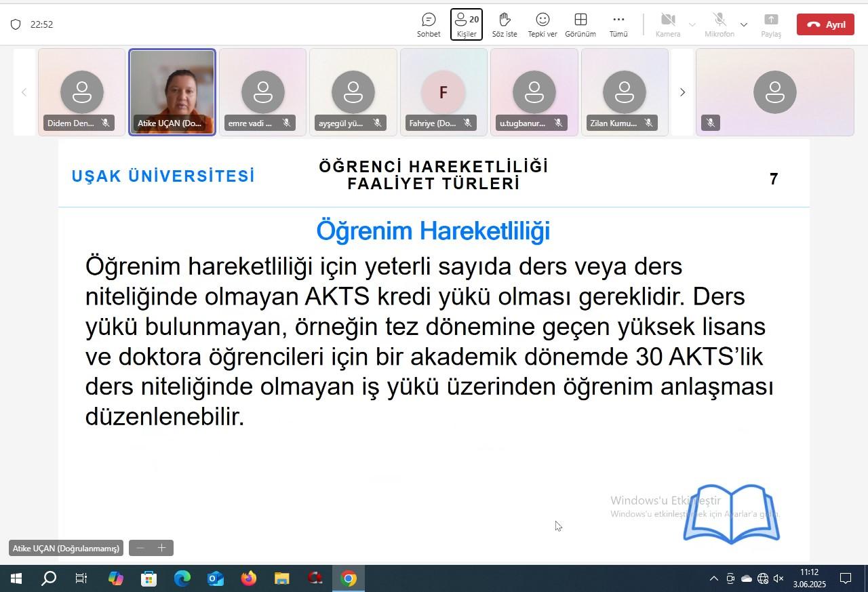This screenshot has width=868, height=592.
Task: Expand camera options dropdown arrow
Action: (692, 25)
